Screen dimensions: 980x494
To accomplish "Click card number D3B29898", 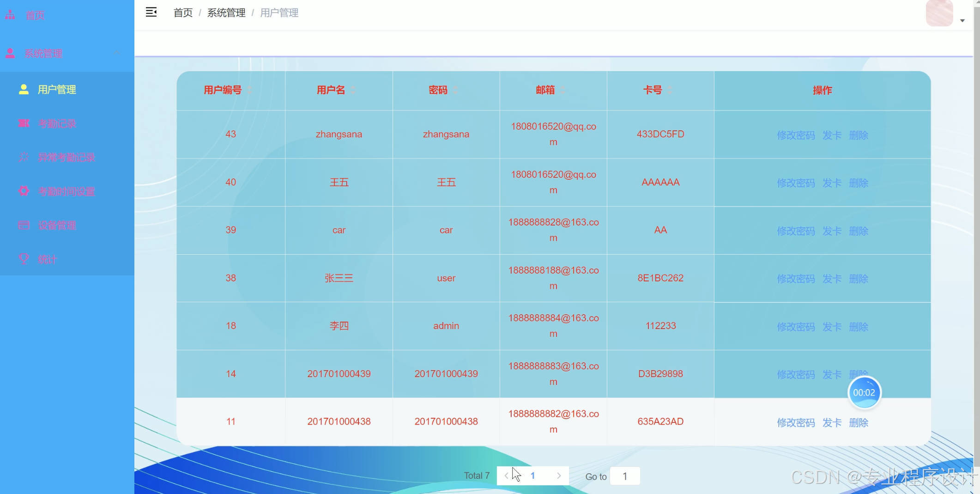I will click(x=660, y=373).
